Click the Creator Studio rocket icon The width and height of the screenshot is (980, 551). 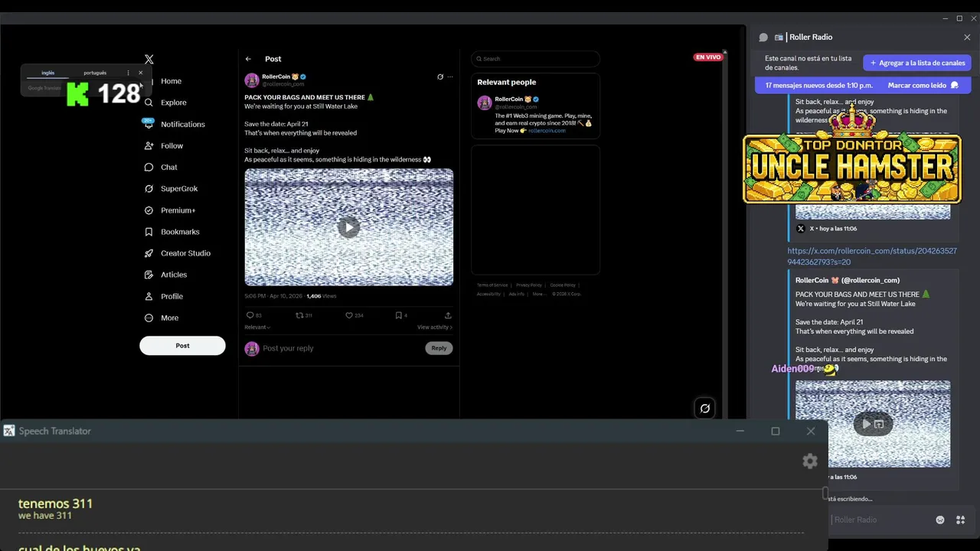click(149, 253)
